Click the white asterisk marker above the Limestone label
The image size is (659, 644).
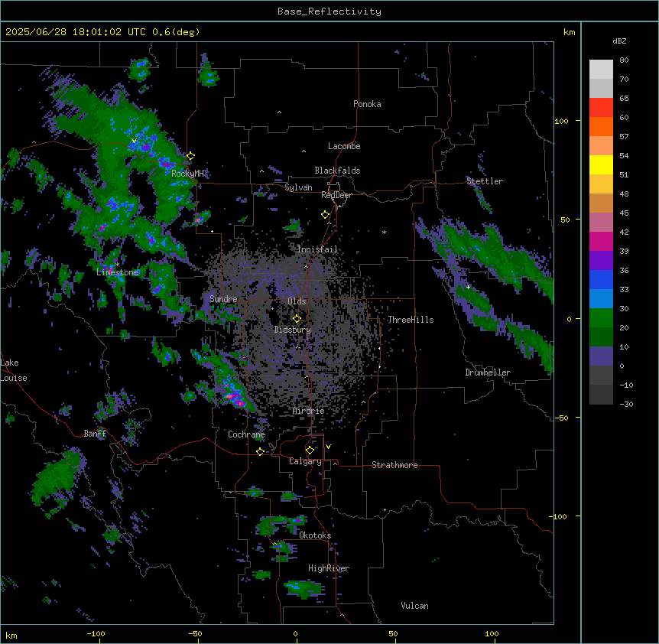tap(118, 265)
